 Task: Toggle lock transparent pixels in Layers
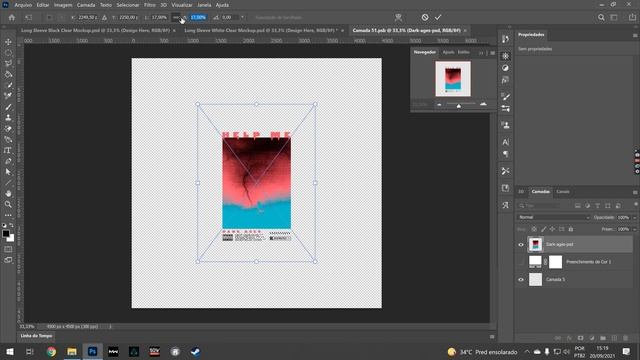[x=534, y=229]
